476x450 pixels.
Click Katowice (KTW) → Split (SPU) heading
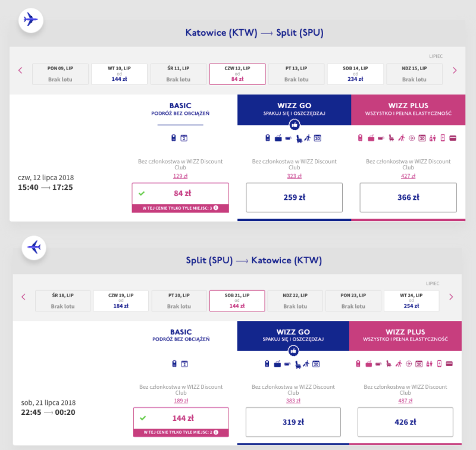[255, 33]
